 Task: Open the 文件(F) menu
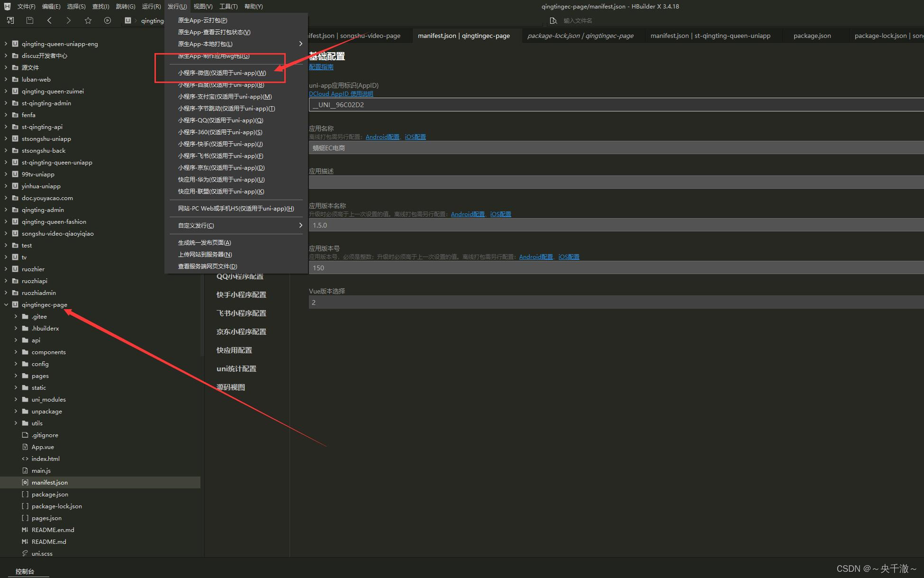[x=26, y=7]
